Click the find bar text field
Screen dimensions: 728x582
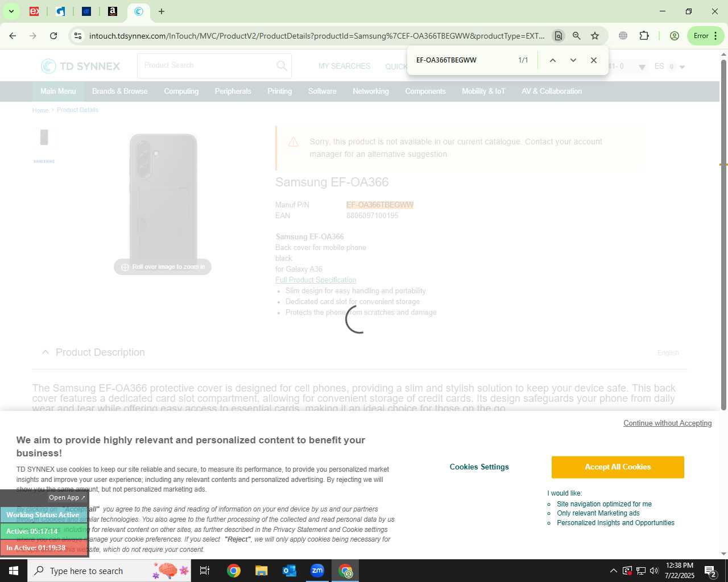click(x=462, y=60)
